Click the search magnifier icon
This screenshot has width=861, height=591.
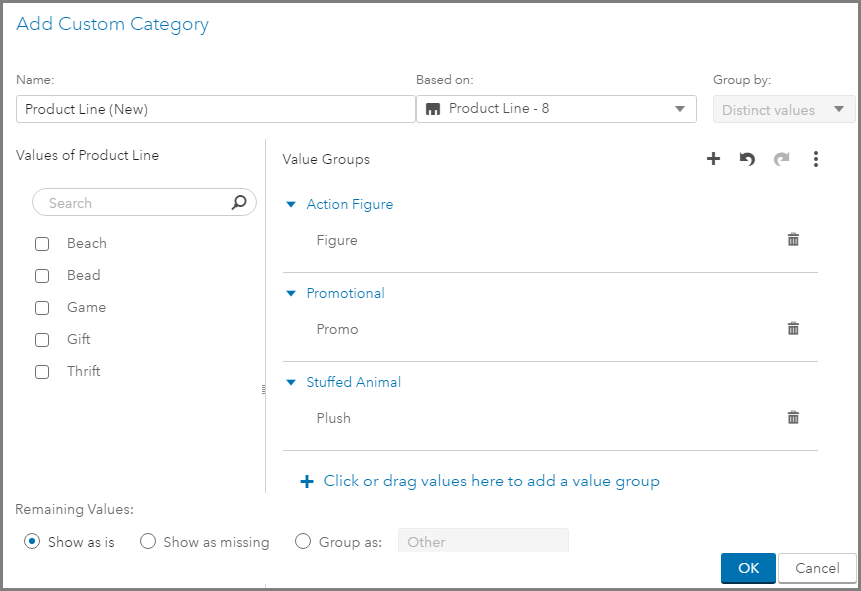pyautogui.click(x=239, y=203)
